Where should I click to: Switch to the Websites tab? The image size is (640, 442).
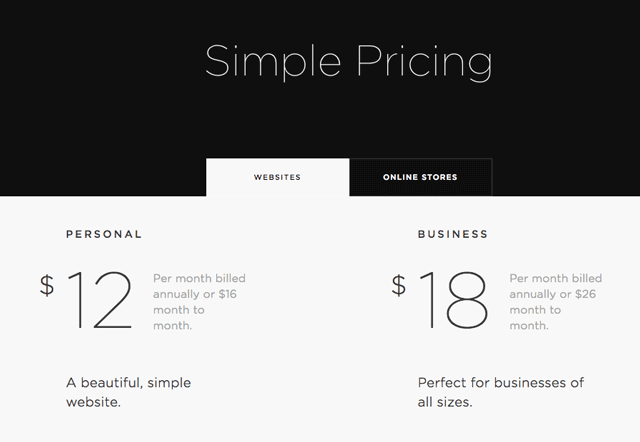(277, 177)
